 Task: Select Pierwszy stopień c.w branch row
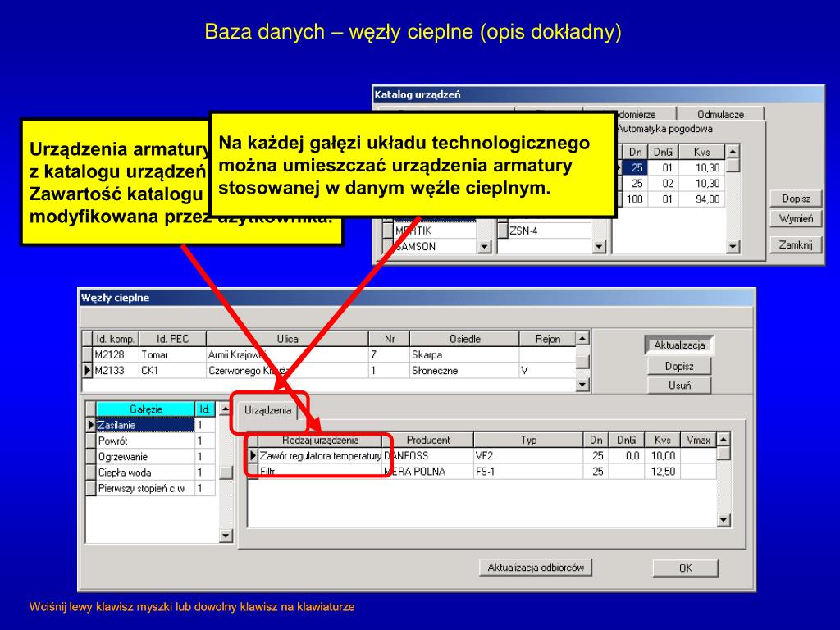click(x=145, y=489)
